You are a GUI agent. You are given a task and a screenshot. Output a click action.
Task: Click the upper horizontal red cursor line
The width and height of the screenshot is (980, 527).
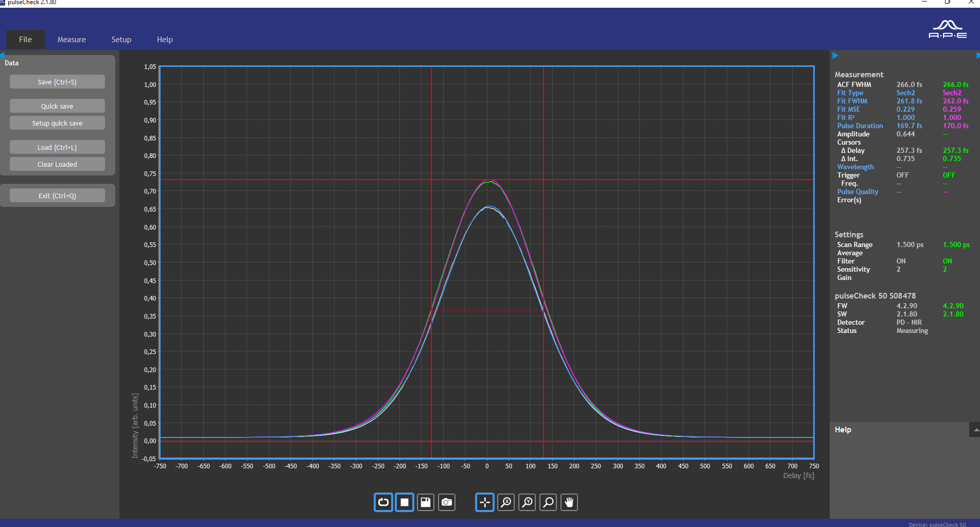point(486,180)
